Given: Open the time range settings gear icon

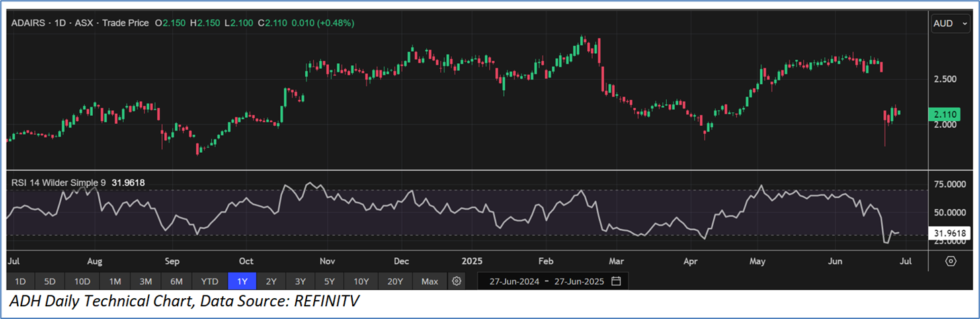Looking at the screenshot, I should [x=457, y=281].
